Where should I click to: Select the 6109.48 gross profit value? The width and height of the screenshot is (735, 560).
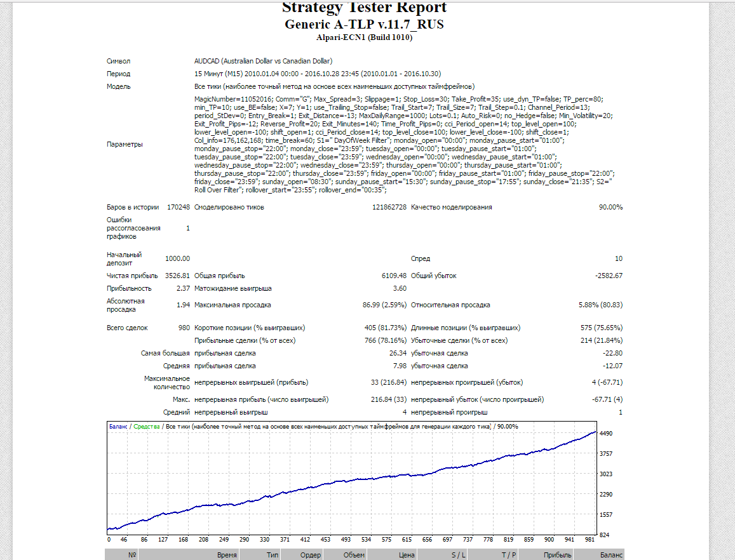tap(394, 276)
